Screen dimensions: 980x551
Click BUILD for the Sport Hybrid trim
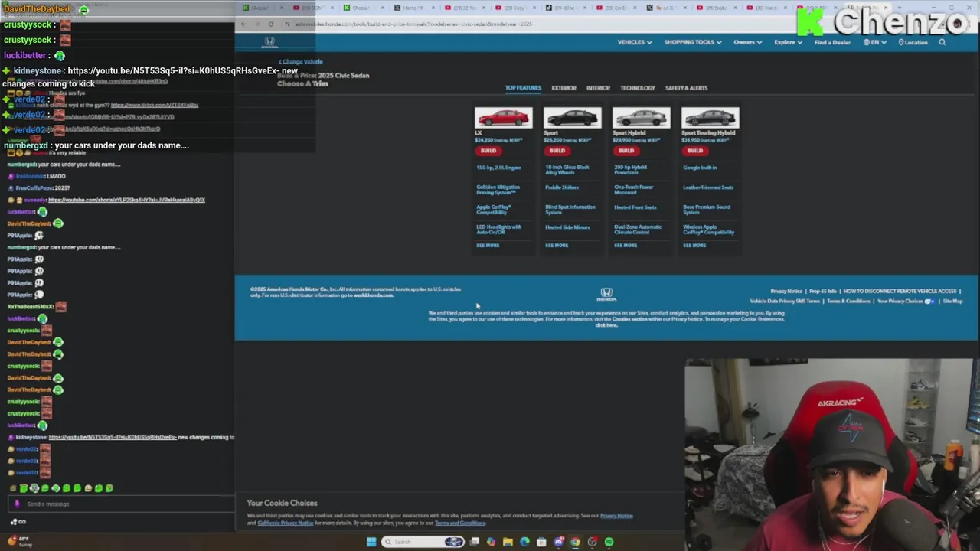point(626,151)
